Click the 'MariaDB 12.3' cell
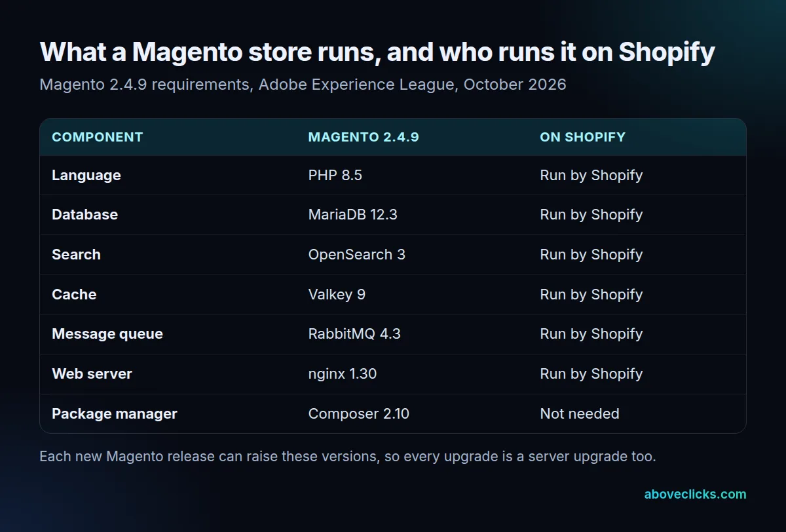This screenshot has height=532, width=786. click(353, 215)
